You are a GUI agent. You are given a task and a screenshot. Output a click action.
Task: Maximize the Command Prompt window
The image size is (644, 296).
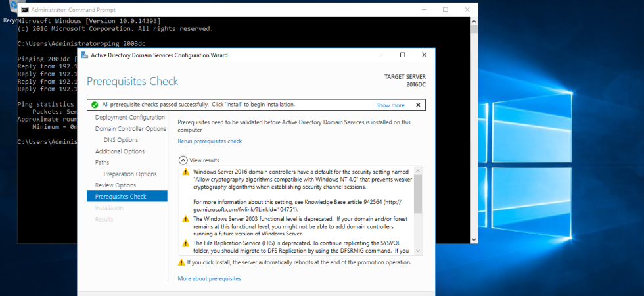[x=446, y=9]
